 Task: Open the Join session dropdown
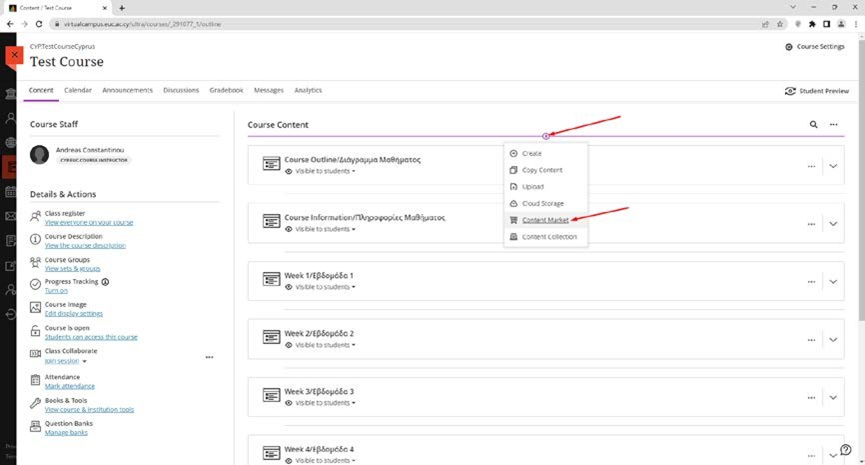coord(66,361)
